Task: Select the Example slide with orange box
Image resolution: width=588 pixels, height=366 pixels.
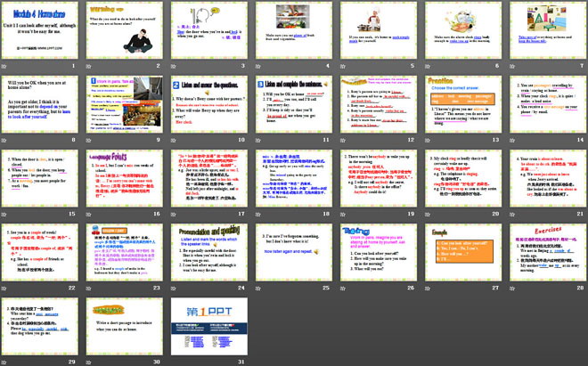Action: 463,252
